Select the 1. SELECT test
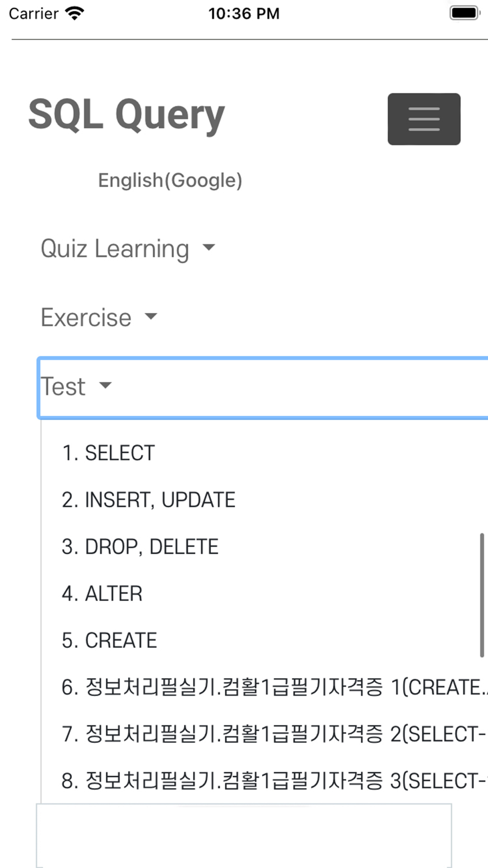Viewport: 488px width, 868px height. tap(108, 453)
